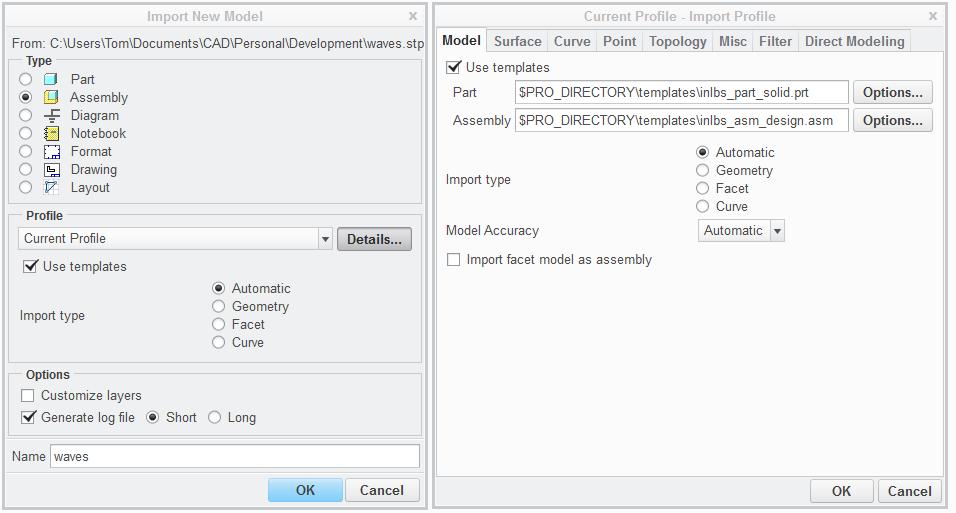Click Cancel in Import New Model dialog
This screenshot has width=956, height=513.
pos(382,490)
